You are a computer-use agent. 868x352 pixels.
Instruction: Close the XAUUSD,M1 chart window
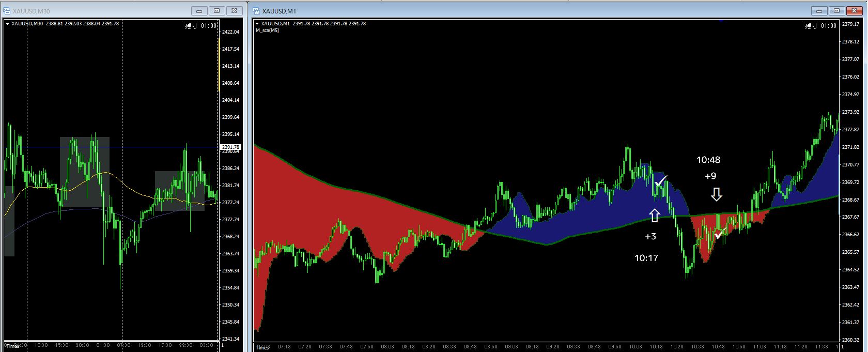coord(855,11)
